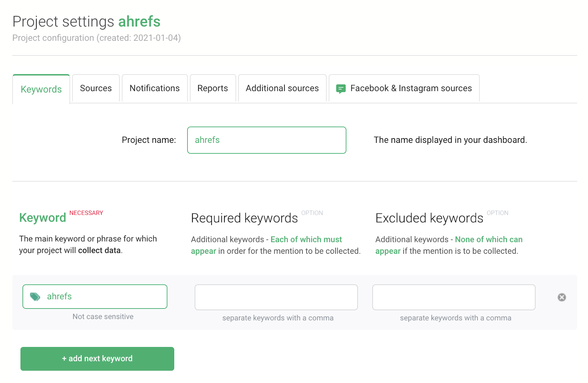
Task: Click the red NECESSARY label
Action: point(86,213)
